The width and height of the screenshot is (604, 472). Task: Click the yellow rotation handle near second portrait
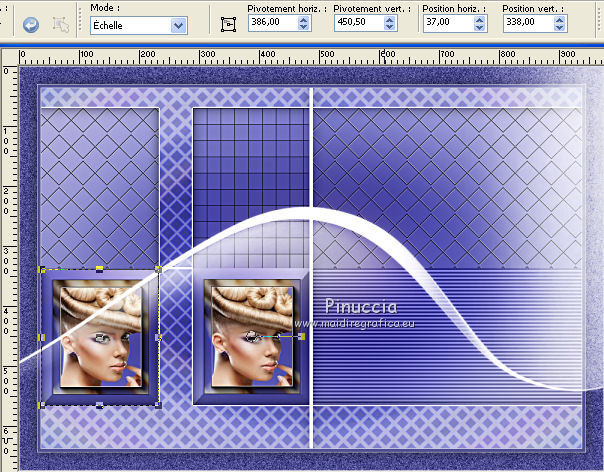[x=302, y=337]
